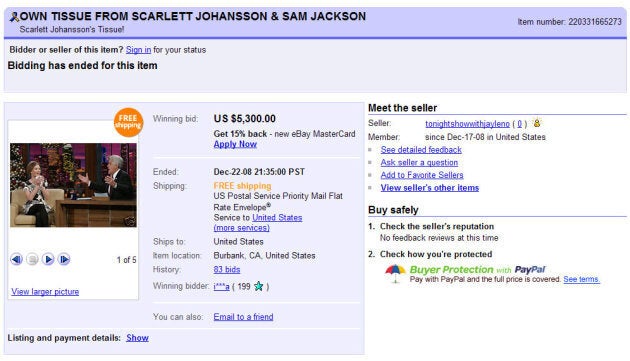The image size is (630, 361).
Task: Open PayPal See terms link
Action: pyautogui.click(x=581, y=279)
